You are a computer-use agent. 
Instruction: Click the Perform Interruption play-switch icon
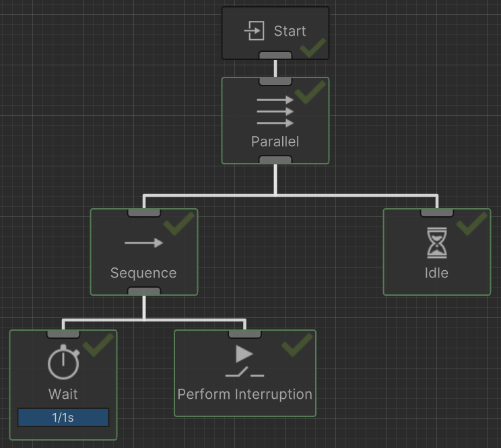244,362
